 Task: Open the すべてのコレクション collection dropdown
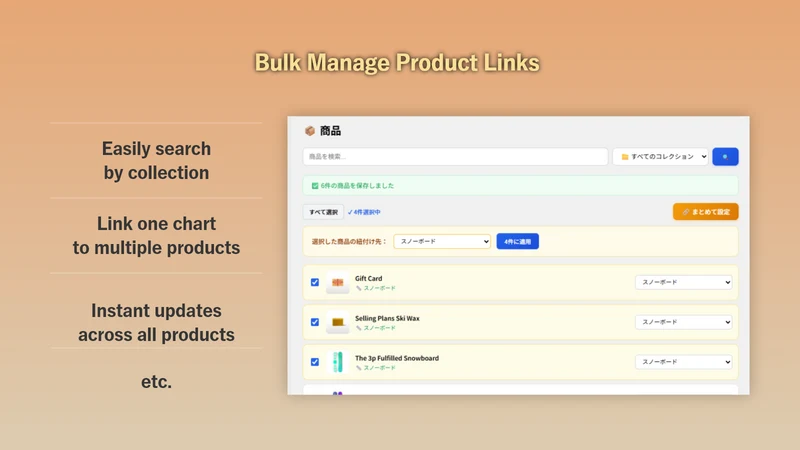pyautogui.click(x=660, y=157)
